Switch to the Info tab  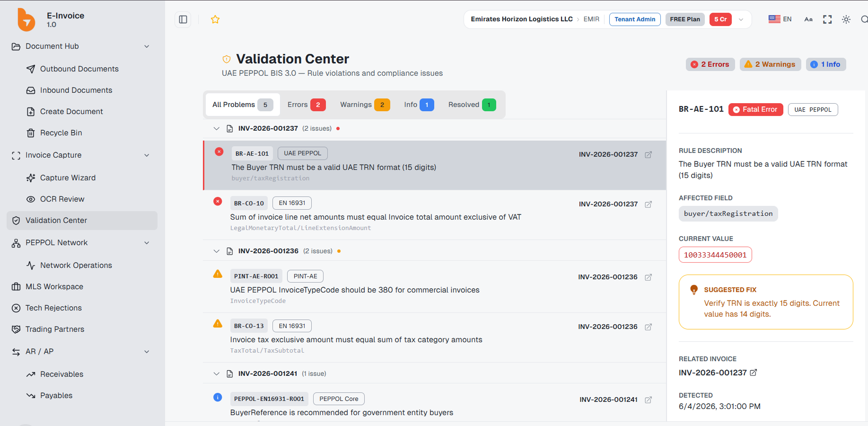point(419,105)
